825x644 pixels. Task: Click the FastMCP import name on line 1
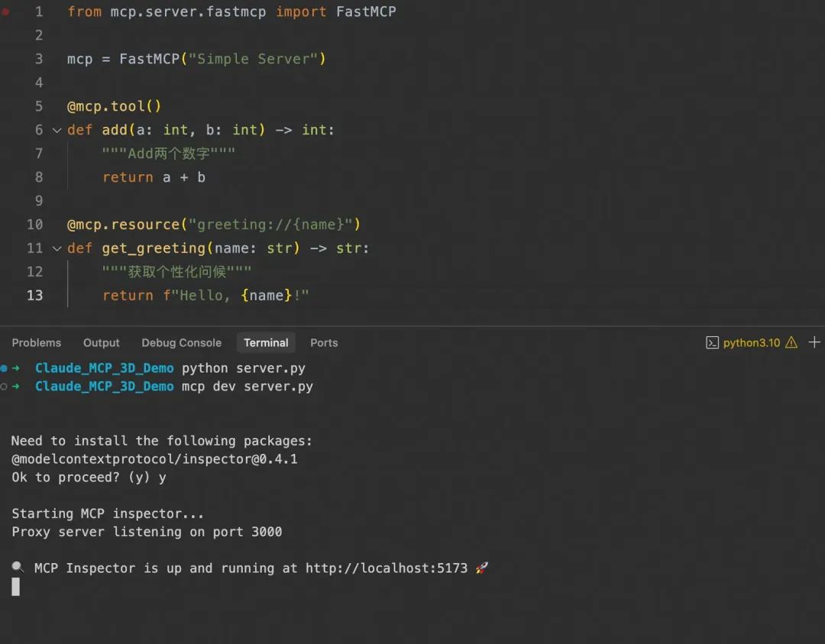coord(366,11)
